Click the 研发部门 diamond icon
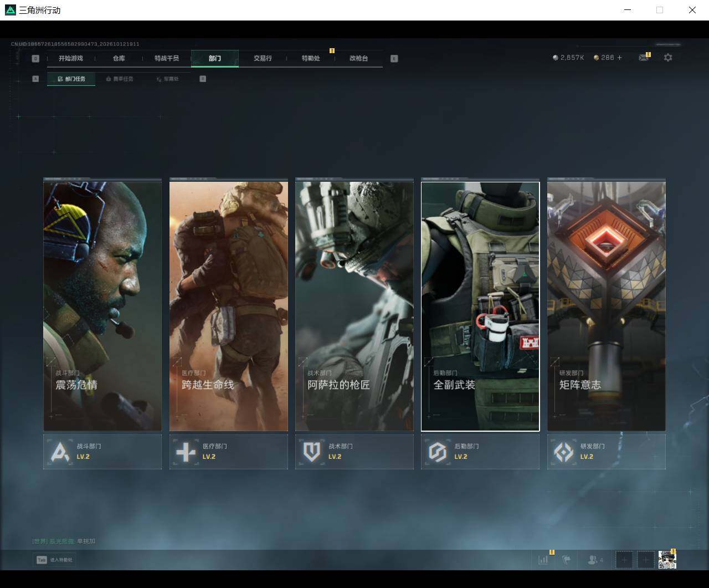The image size is (709, 588). pos(564,452)
